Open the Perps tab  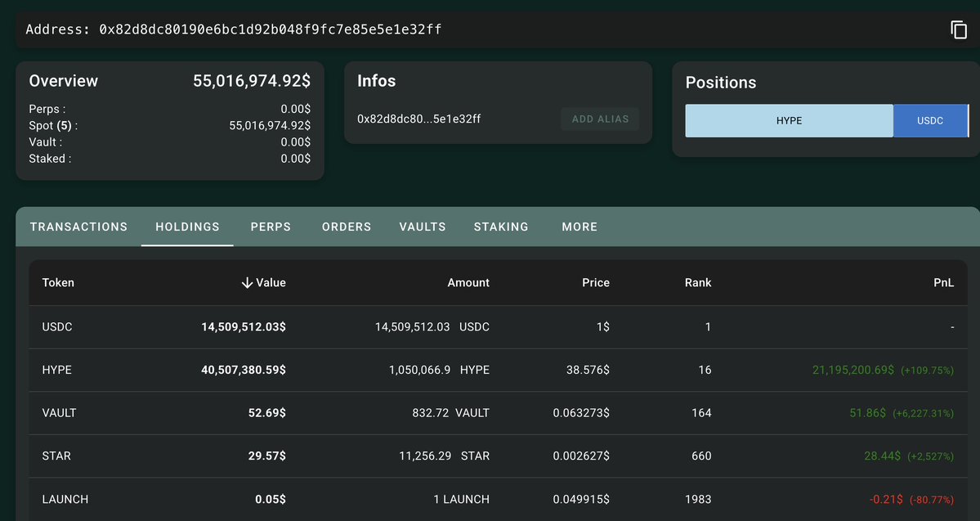271,227
